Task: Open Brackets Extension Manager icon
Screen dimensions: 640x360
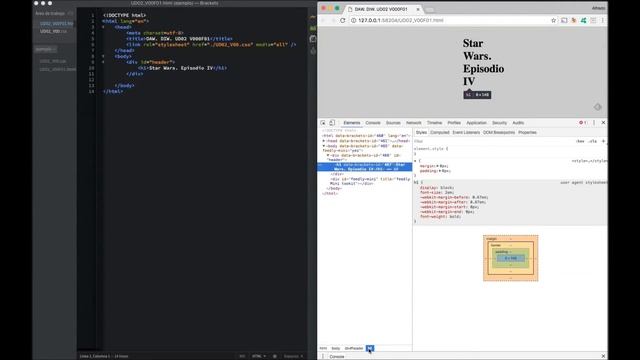Action: click(x=313, y=39)
